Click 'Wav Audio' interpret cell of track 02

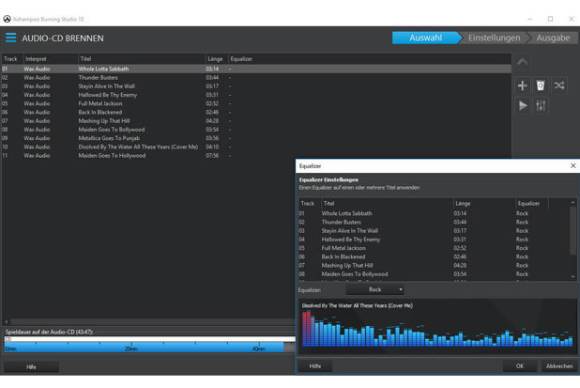point(37,78)
